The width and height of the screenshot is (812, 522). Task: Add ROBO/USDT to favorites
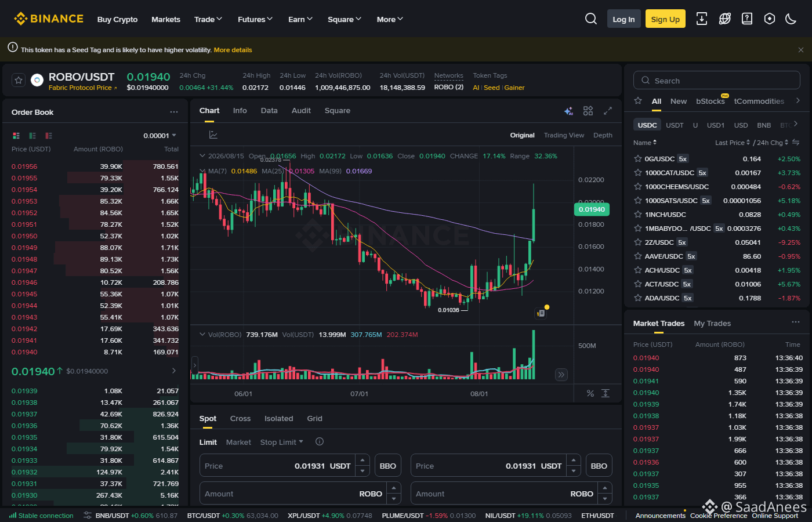click(19, 81)
